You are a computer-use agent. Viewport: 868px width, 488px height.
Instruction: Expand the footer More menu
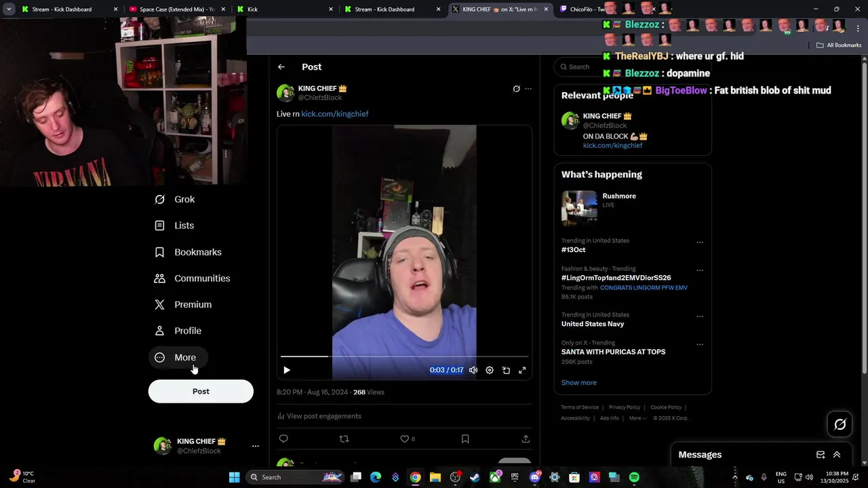636,418
